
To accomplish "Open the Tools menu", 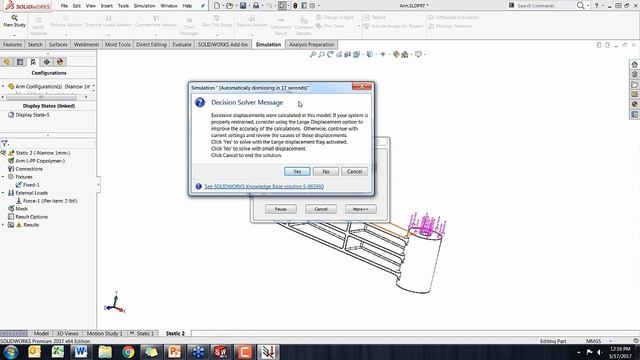I will [x=123, y=6].
